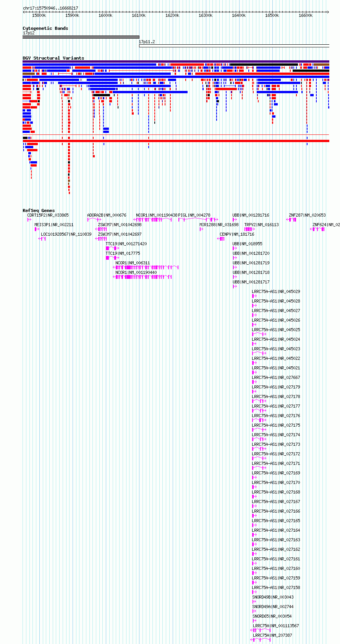Viewport: 340px width, 644px height.
Task: Click the 16300k ruler tick label
Action: point(206,15)
